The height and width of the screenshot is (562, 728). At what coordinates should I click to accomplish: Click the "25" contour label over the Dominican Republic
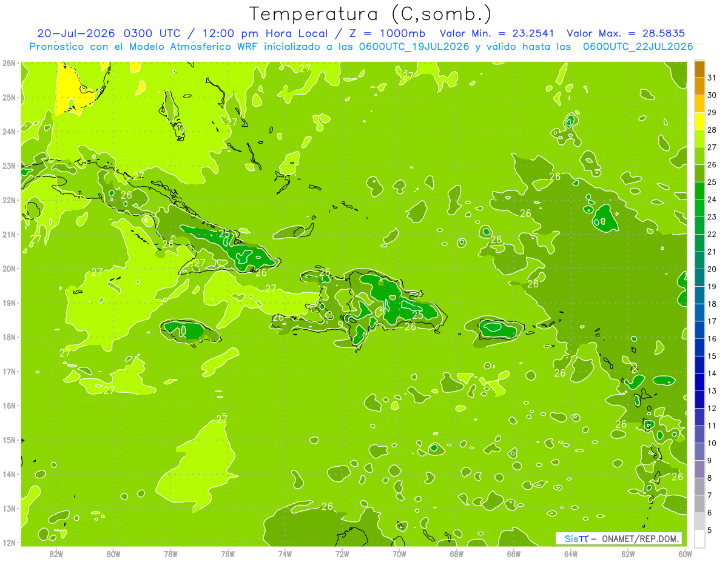pyautogui.click(x=417, y=315)
